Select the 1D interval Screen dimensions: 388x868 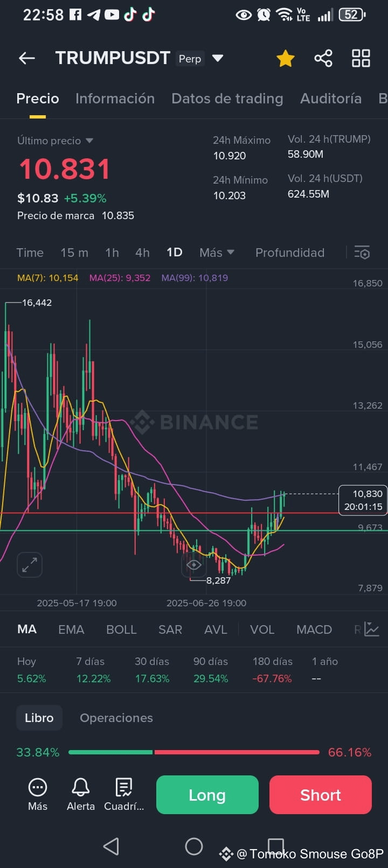[174, 253]
